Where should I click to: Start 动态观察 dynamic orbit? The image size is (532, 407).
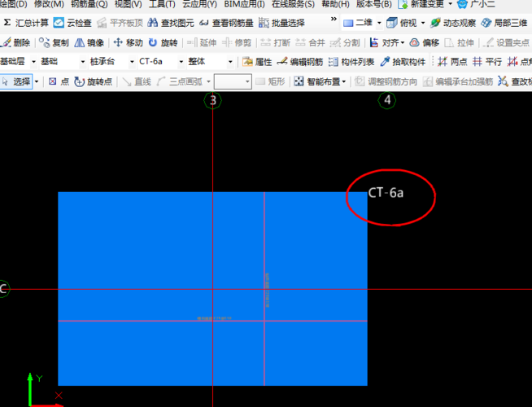[x=452, y=23]
